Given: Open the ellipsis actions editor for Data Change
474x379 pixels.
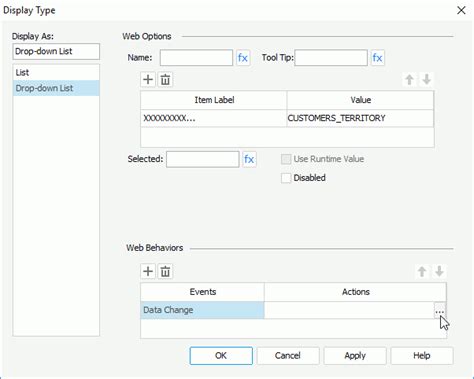Looking at the screenshot, I should click(440, 310).
